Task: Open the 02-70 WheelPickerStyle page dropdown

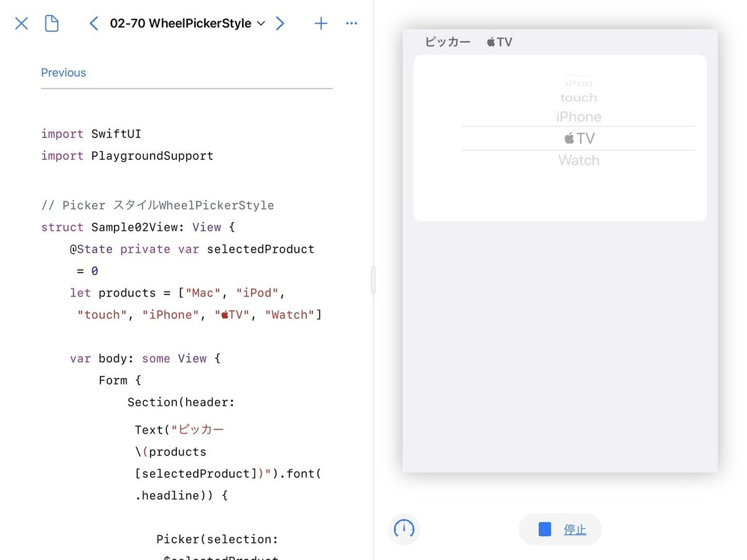Action: point(187,24)
